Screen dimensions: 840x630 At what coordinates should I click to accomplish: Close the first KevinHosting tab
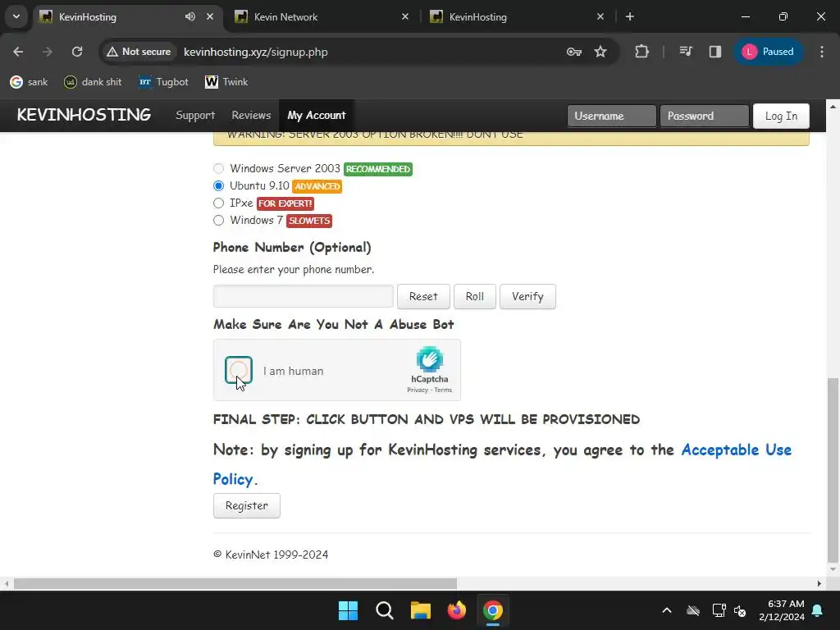point(210,16)
